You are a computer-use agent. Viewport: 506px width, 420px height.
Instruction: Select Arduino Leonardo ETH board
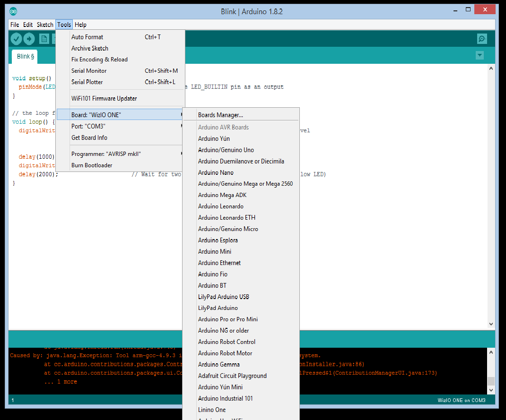pos(241,218)
